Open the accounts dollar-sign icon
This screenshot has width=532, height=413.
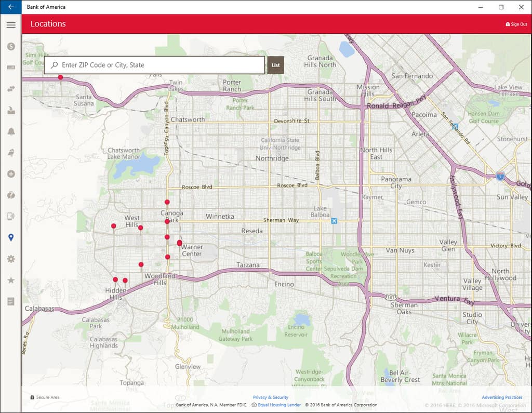click(x=11, y=46)
